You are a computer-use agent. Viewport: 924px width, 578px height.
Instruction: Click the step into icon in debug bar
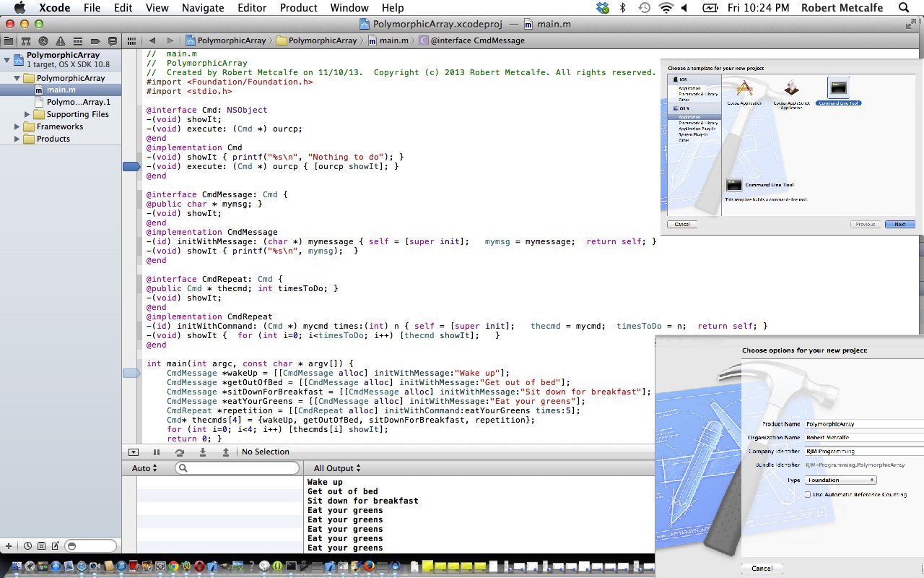(203, 452)
